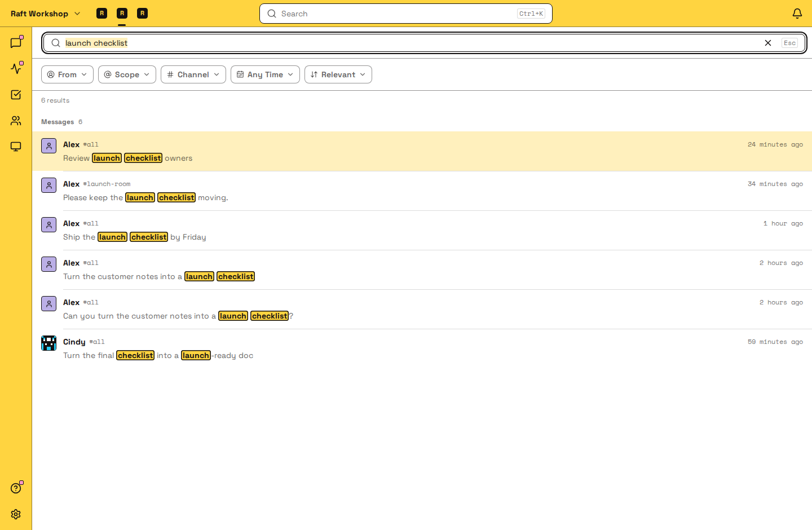Open the Any Time date filter
The width and height of the screenshot is (812, 530).
(265, 74)
